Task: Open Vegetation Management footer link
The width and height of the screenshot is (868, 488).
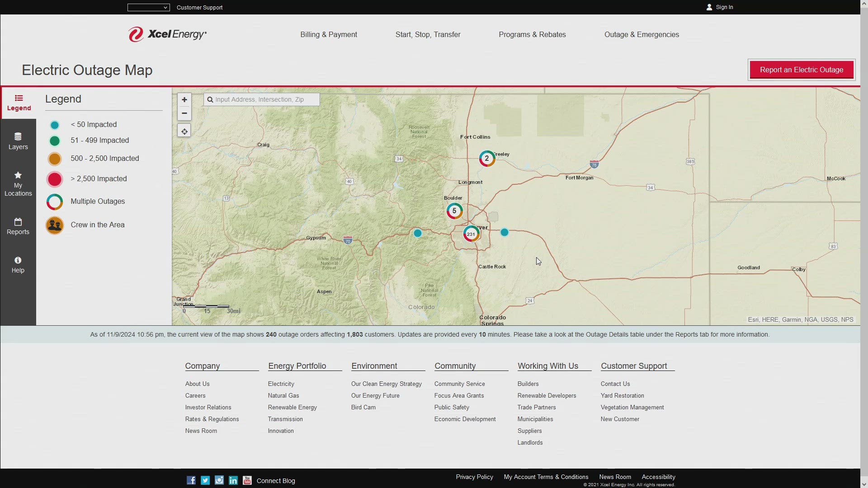Action: click(x=632, y=408)
